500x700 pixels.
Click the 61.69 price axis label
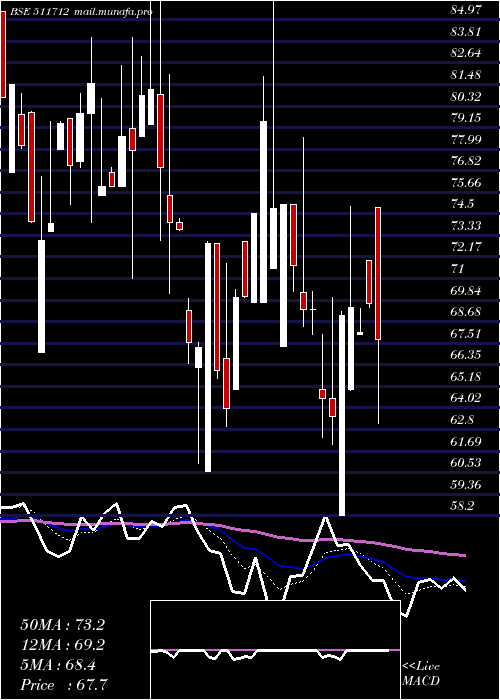coord(466,441)
